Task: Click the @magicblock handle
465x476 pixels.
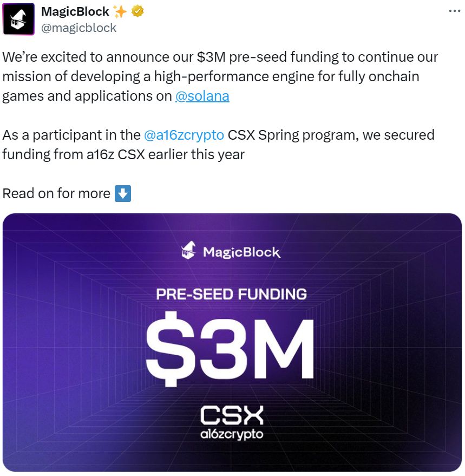Action: (x=79, y=27)
